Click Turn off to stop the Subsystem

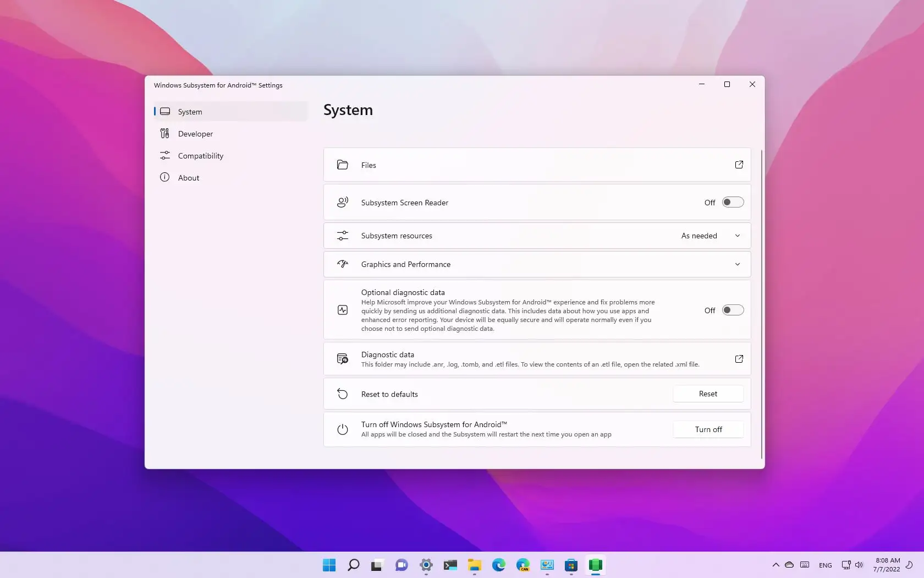(x=708, y=429)
